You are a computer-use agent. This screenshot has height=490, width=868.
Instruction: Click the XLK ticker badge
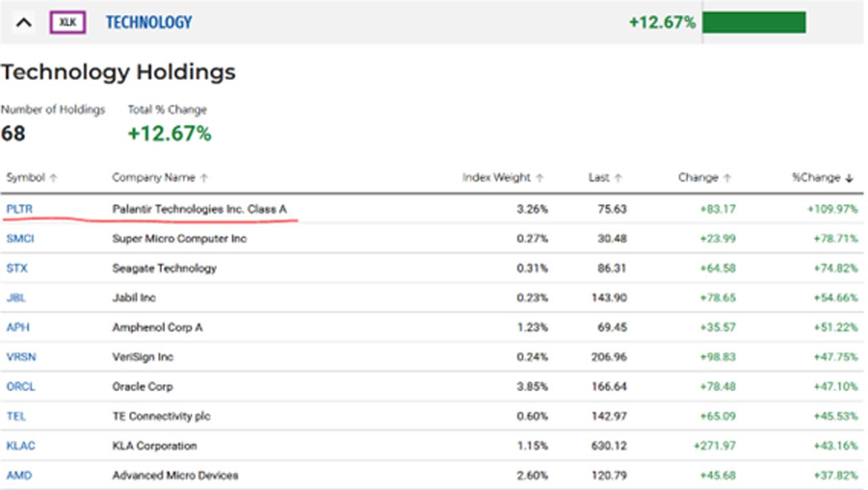pyautogui.click(x=68, y=22)
